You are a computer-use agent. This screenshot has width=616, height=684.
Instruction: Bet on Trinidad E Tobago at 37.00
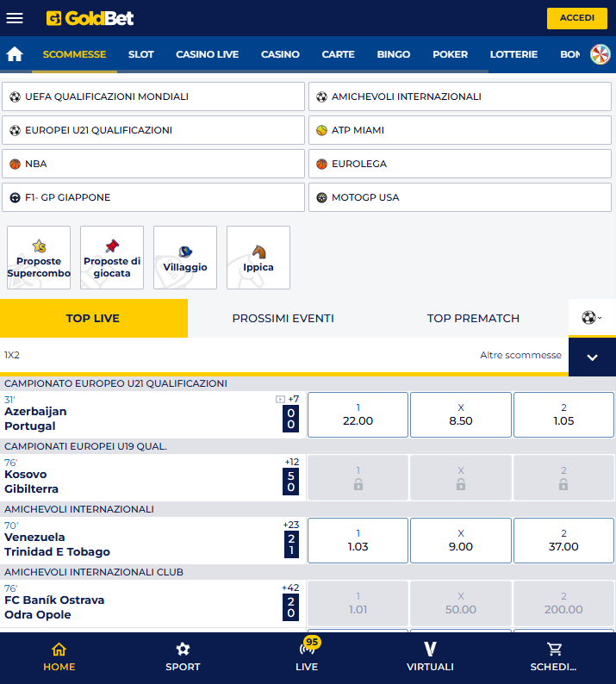click(x=563, y=540)
